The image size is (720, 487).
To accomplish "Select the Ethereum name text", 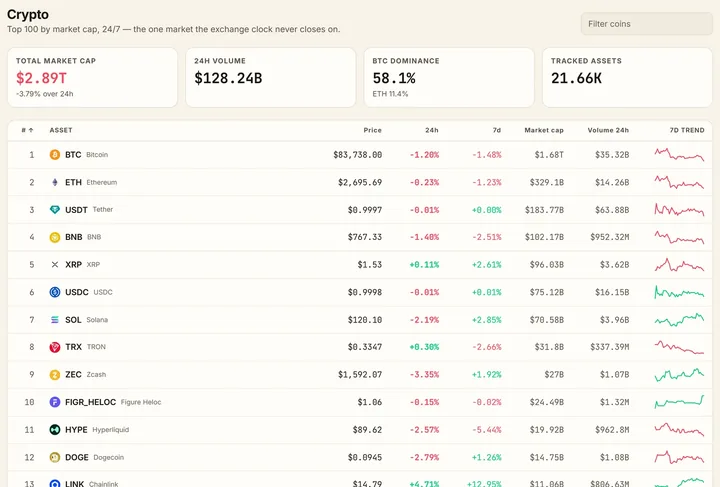I will click(x=101, y=182).
